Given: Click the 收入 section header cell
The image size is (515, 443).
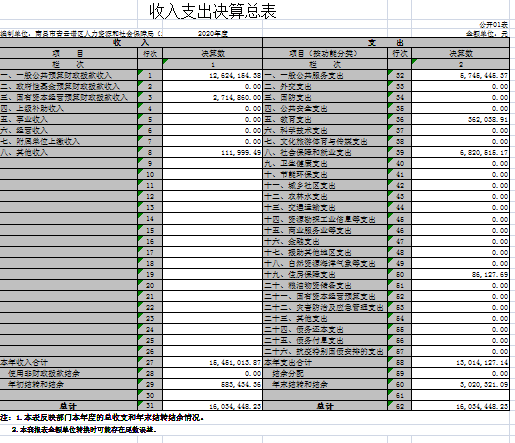Looking at the screenshot, I should click(131, 43).
